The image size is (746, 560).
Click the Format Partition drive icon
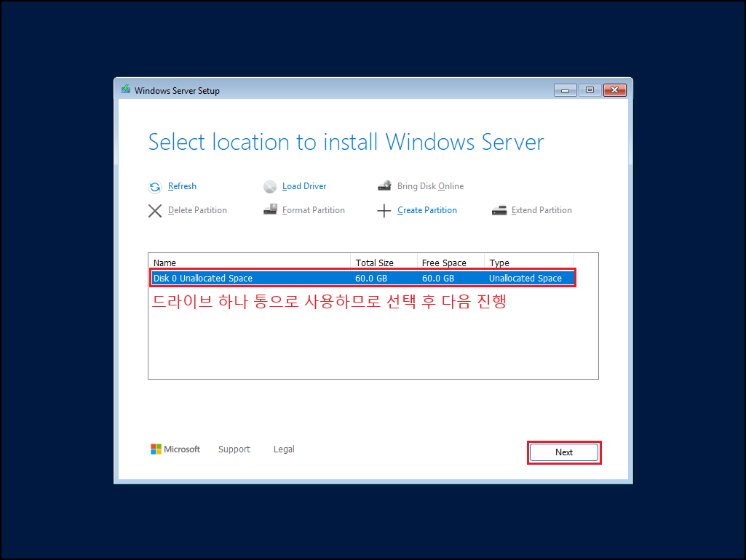tap(270, 209)
